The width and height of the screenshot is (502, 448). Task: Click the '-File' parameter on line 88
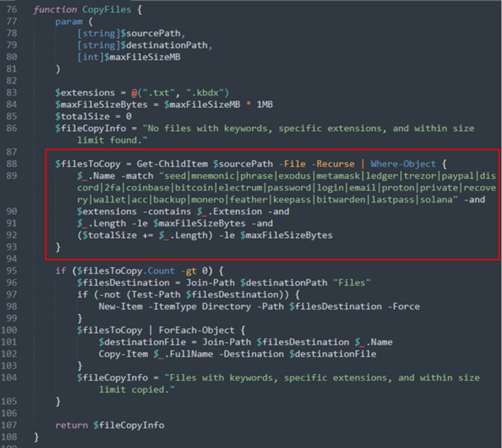292,164
